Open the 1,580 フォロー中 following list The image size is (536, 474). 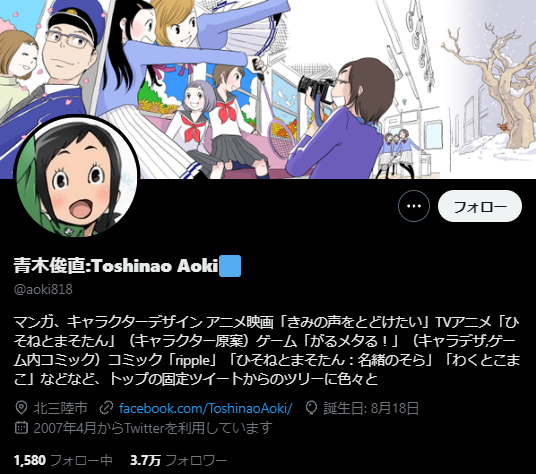tap(63, 460)
